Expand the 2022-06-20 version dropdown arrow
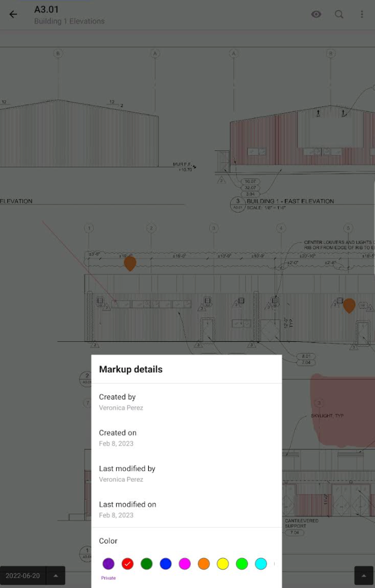Image resolution: width=375 pixels, height=588 pixels. (x=56, y=576)
